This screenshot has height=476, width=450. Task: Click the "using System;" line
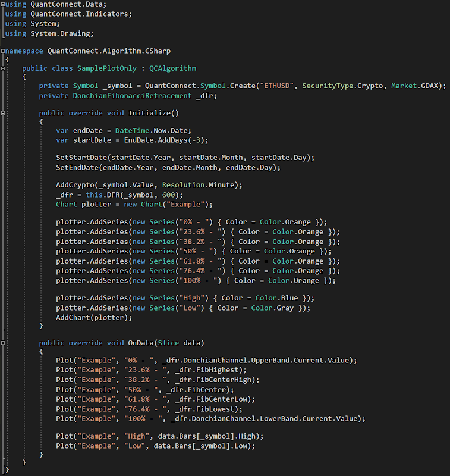32,24
